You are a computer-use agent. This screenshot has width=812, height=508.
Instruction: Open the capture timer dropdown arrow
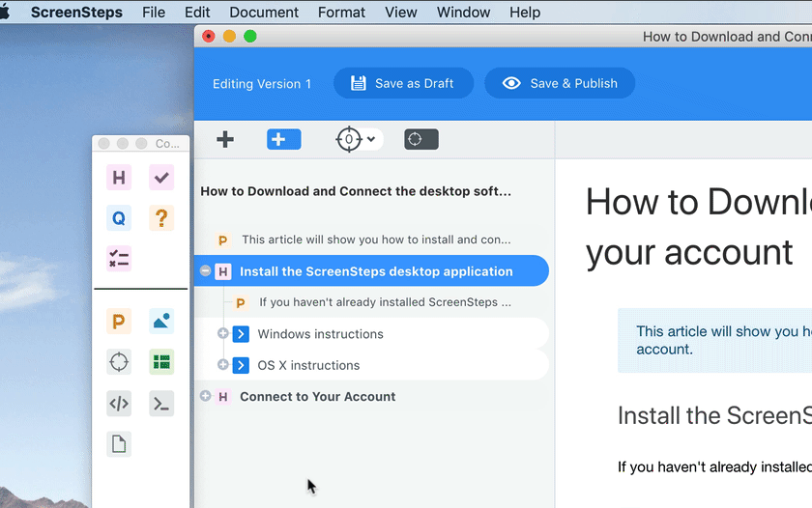pos(371,139)
